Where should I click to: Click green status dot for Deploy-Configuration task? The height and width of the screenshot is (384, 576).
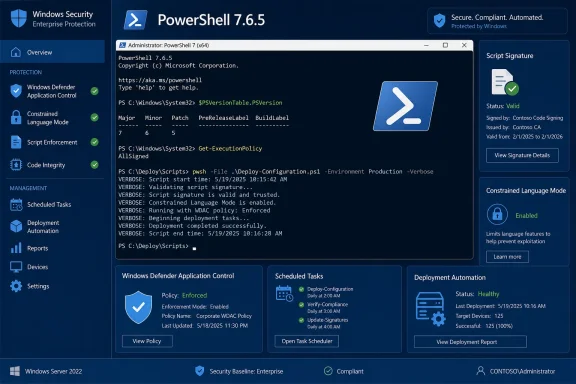point(302,289)
